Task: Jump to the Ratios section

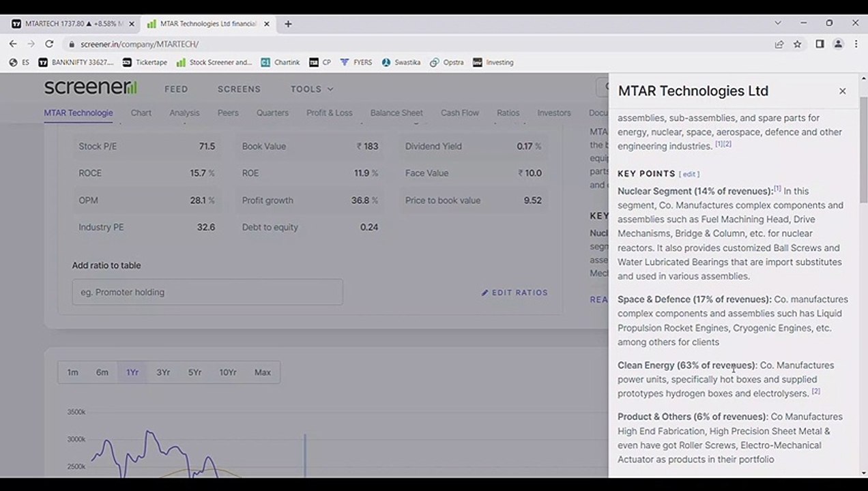Action: coord(508,113)
